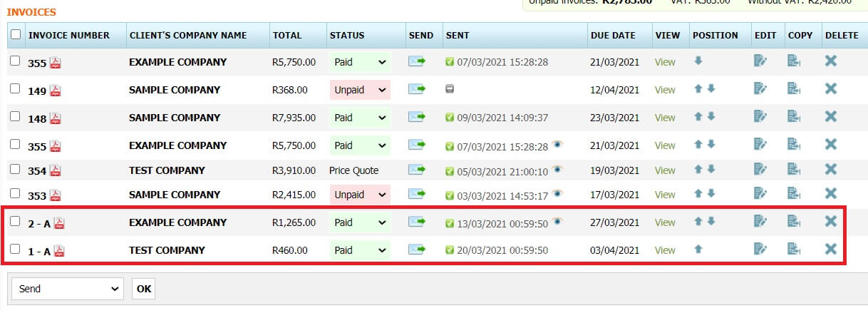Screen dimensions: 868x313
Task: Expand the Send bulk action dropdown
Action: pos(68,289)
